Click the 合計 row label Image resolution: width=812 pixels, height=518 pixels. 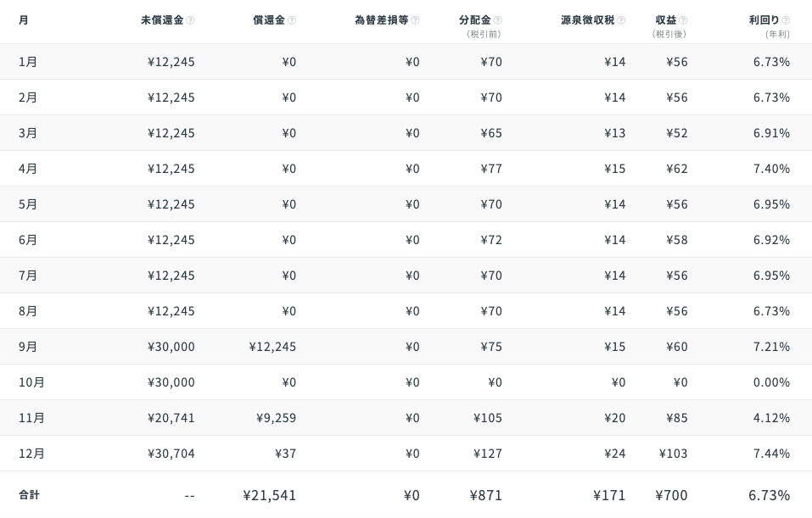click(29, 495)
